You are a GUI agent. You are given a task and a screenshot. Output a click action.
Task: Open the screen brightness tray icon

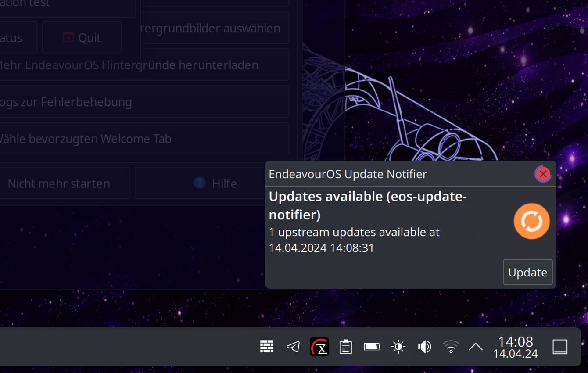[x=398, y=347]
